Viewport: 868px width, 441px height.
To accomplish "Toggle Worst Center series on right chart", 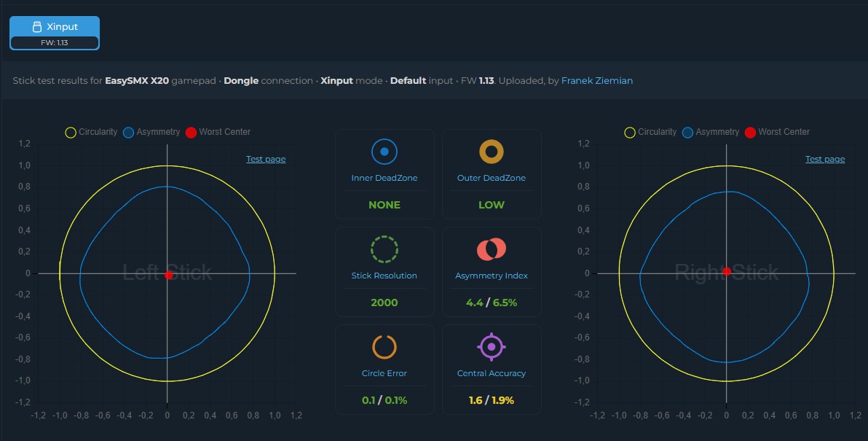I will coord(777,132).
